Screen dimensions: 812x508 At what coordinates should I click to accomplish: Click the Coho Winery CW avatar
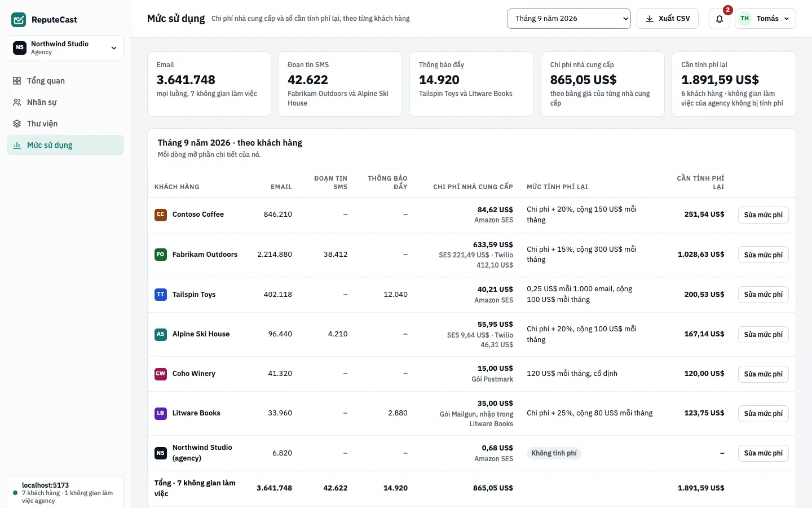click(x=161, y=374)
